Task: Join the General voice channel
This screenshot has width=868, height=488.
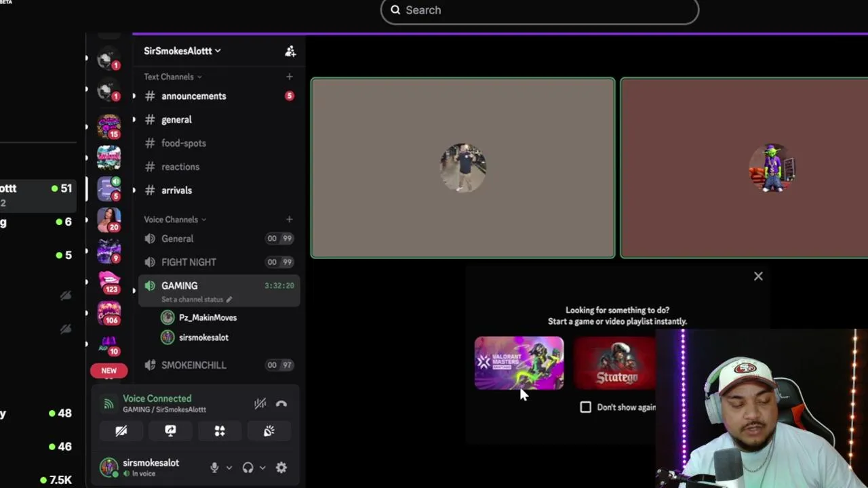Action: tap(219, 239)
